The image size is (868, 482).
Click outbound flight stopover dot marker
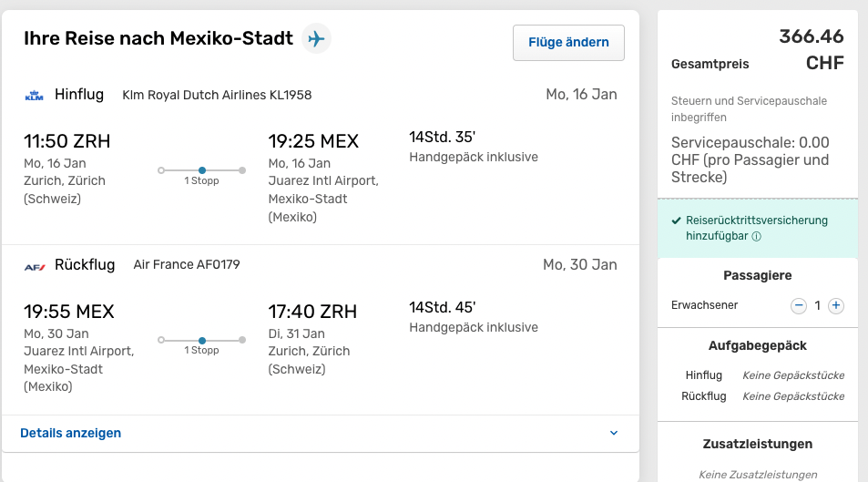point(202,169)
